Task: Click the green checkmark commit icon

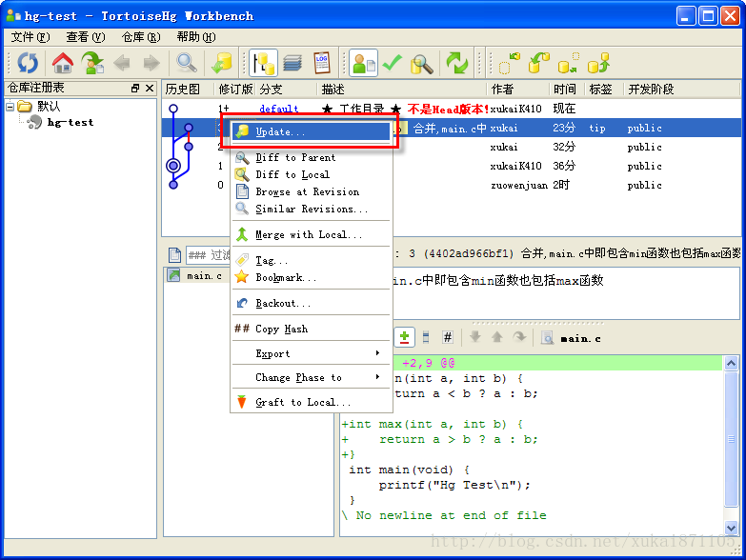Action: coord(393,63)
